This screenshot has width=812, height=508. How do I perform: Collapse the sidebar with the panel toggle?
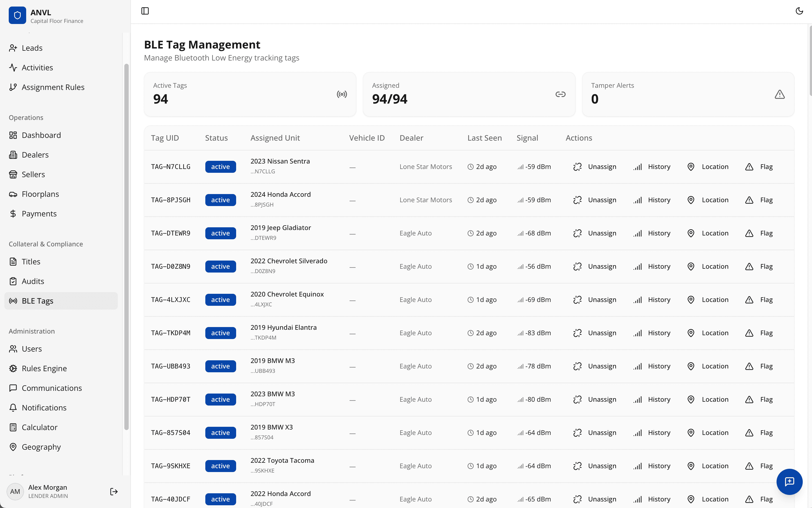click(x=145, y=11)
